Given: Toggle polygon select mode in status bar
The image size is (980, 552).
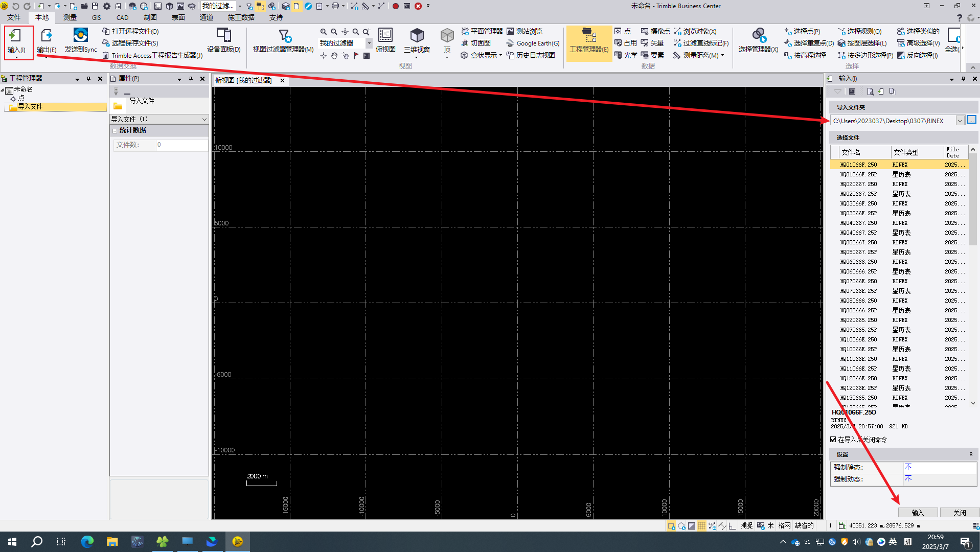Looking at the screenshot, I should 681,526.
